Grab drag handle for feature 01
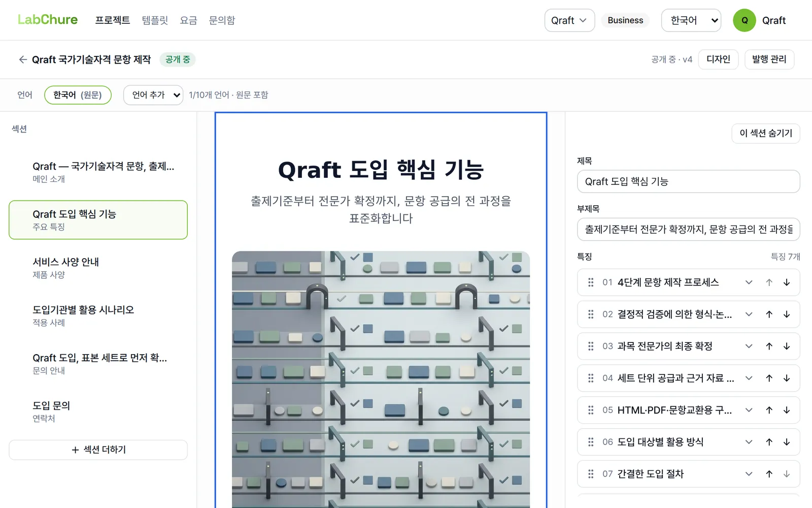Screen dimensions: 812x508 (x=591, y=282)
